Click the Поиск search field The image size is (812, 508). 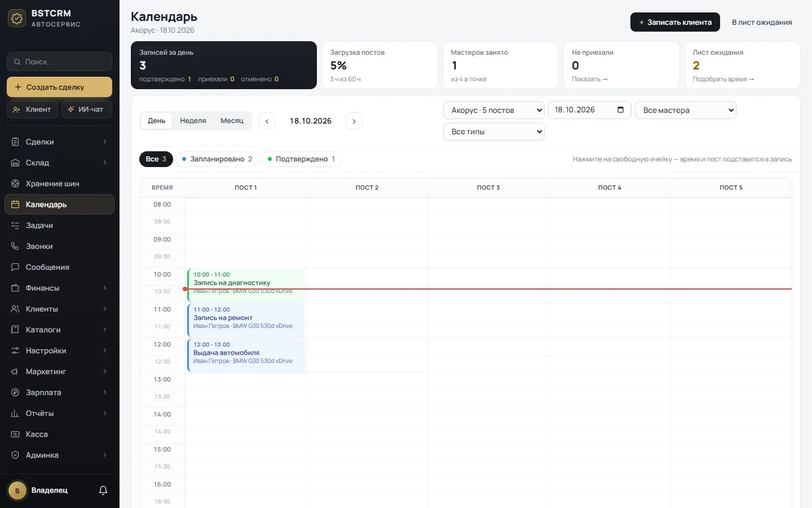click(60, 62)
